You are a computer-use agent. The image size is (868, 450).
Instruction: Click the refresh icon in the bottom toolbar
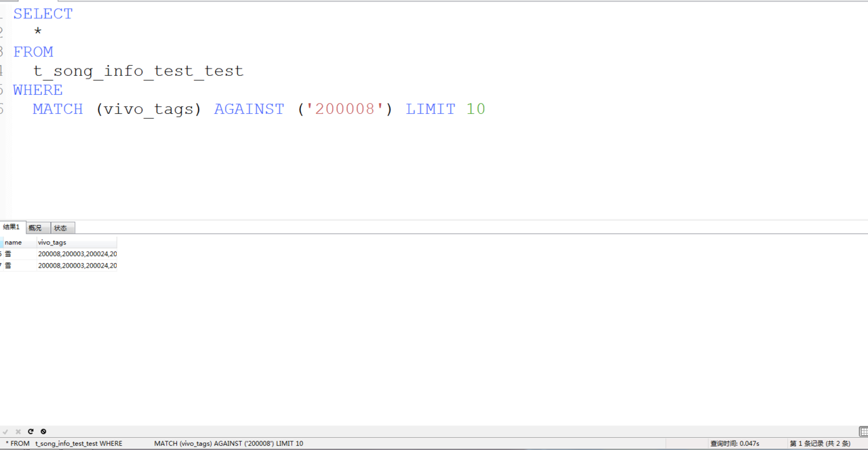(31, 432)
